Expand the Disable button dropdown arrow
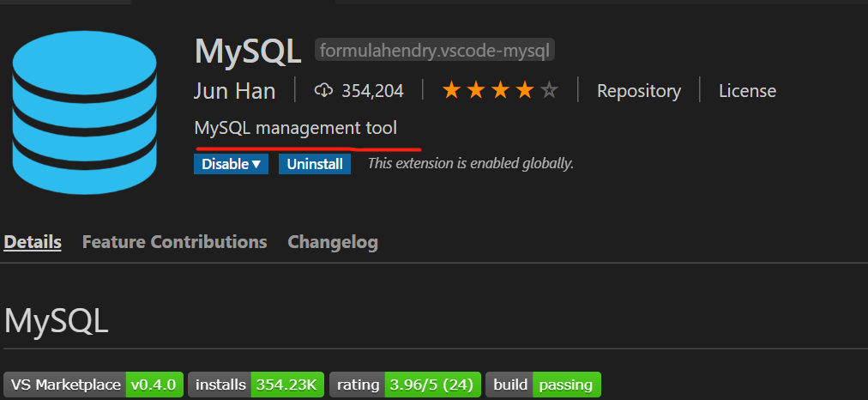This screenshot has height=400, width=868. coord(256,164)
